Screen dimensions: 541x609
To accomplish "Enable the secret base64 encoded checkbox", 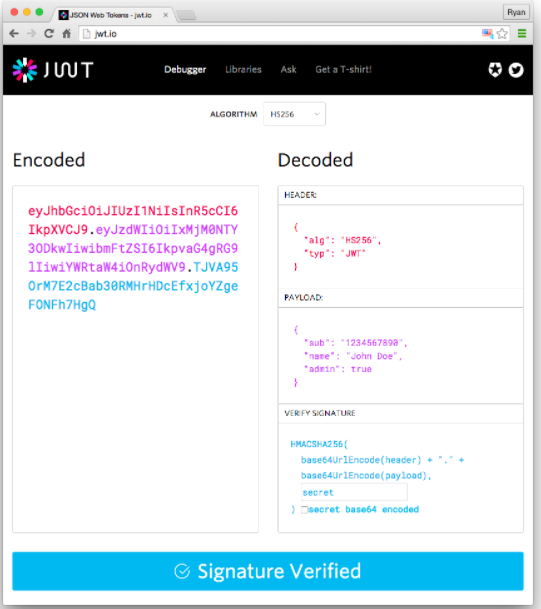I will [x=305, y=510].
